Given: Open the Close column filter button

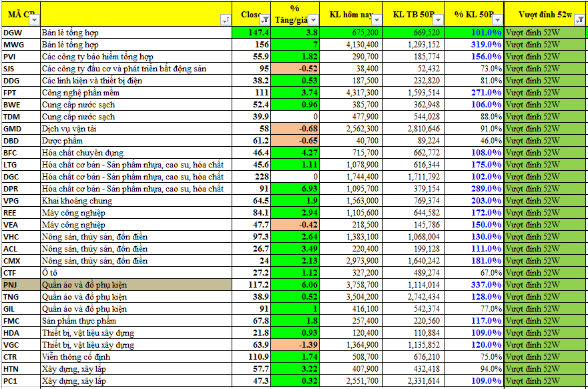Looking at the screenshot, I should (x=264, y=20).
